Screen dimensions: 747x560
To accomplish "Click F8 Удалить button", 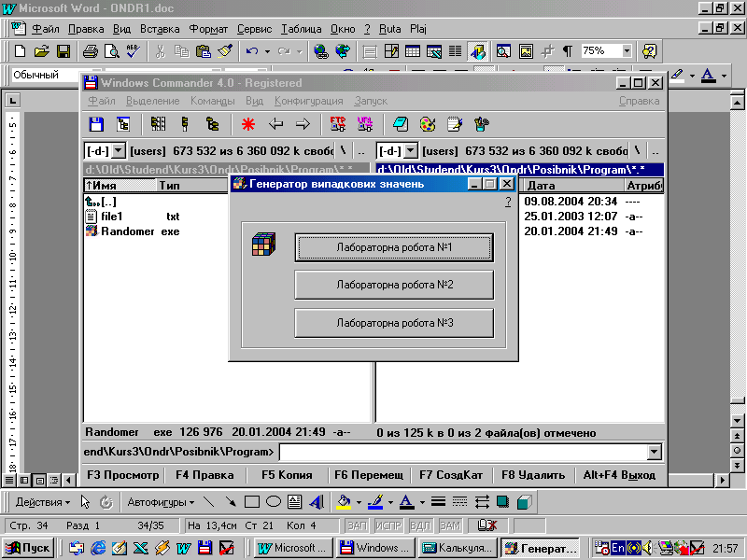I will pyautogui.click(x=533, y=475).
